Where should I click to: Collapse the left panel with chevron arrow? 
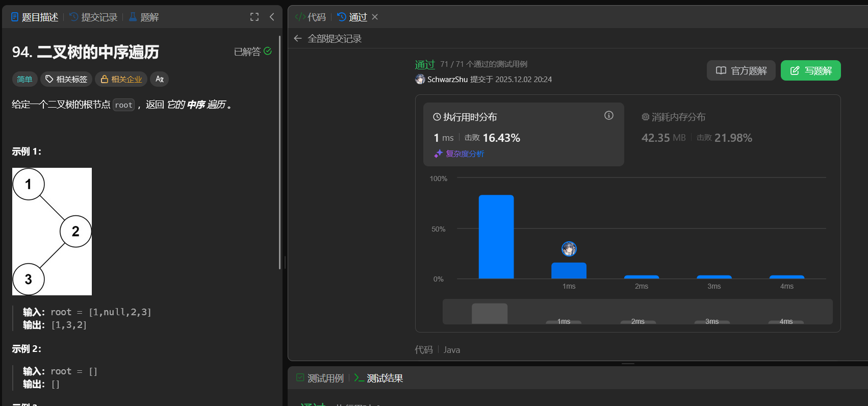[x=272, y=17]
